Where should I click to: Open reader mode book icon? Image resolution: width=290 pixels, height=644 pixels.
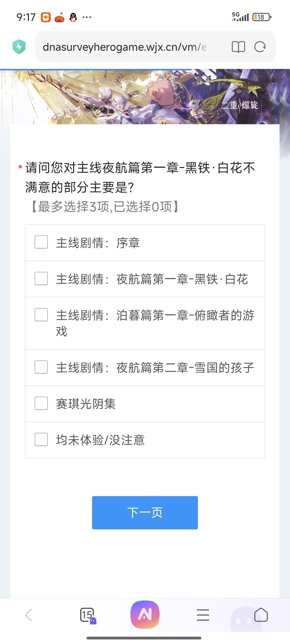[238, 47]
